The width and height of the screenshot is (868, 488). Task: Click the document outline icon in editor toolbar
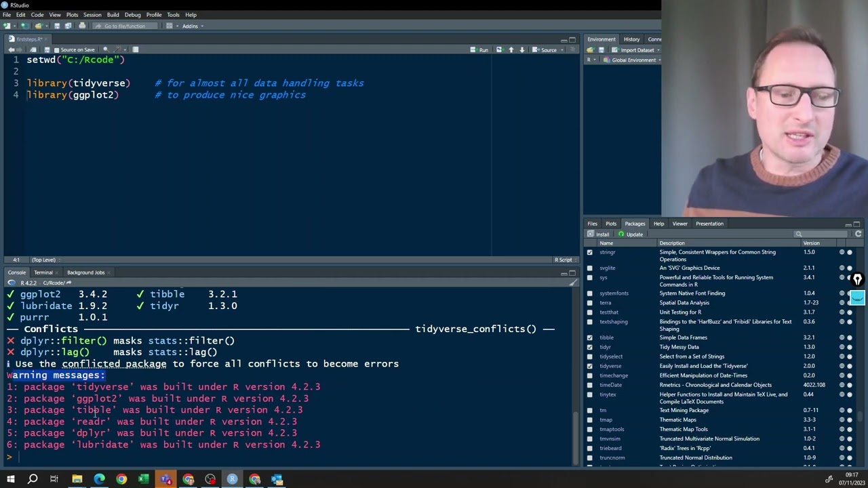pos(572,49)
